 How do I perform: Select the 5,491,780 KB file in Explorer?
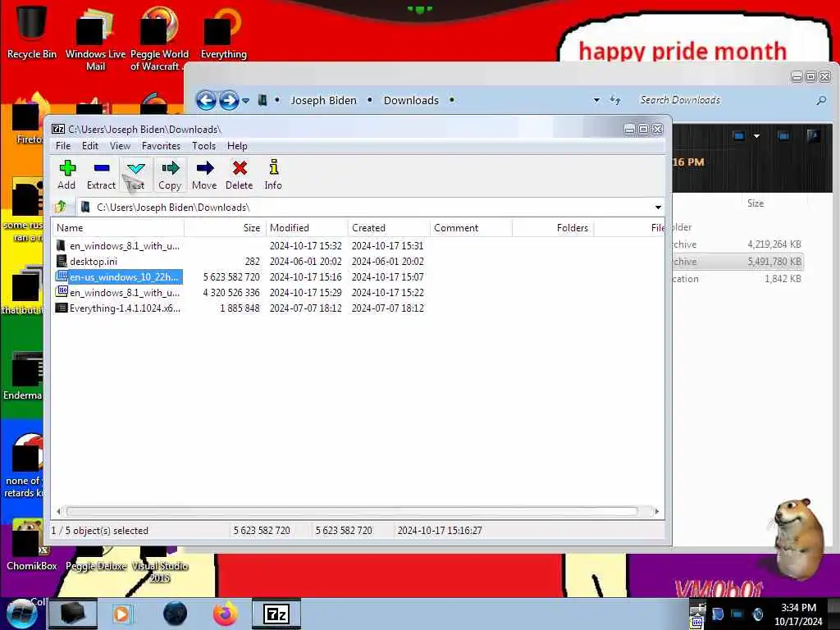coord(737,262)
